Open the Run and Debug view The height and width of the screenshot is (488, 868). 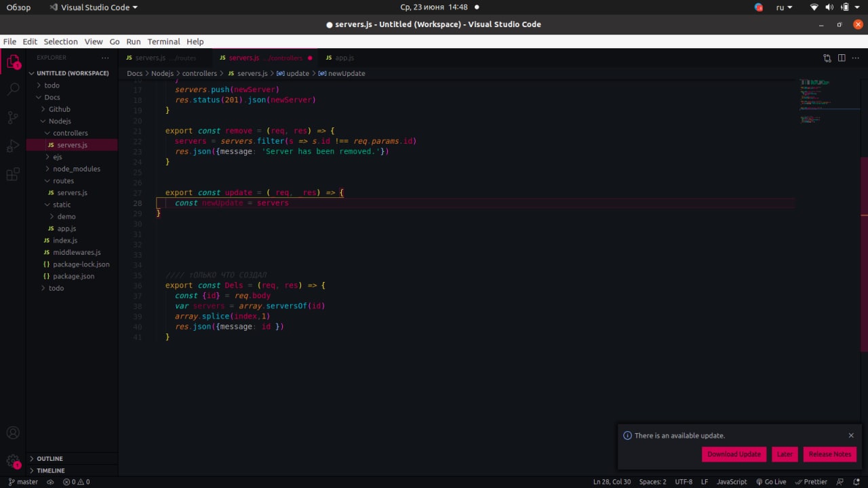click(13, 146)
